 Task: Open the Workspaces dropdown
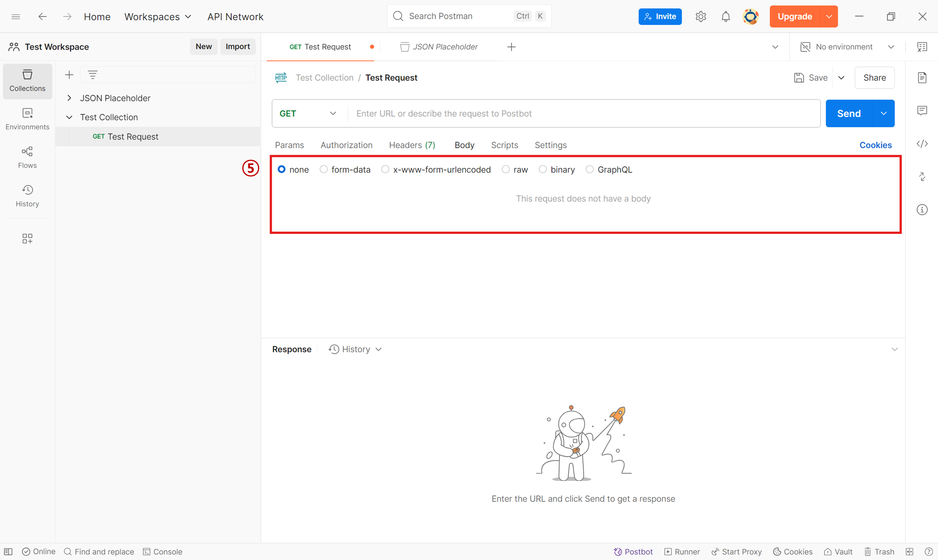point(158,17)
